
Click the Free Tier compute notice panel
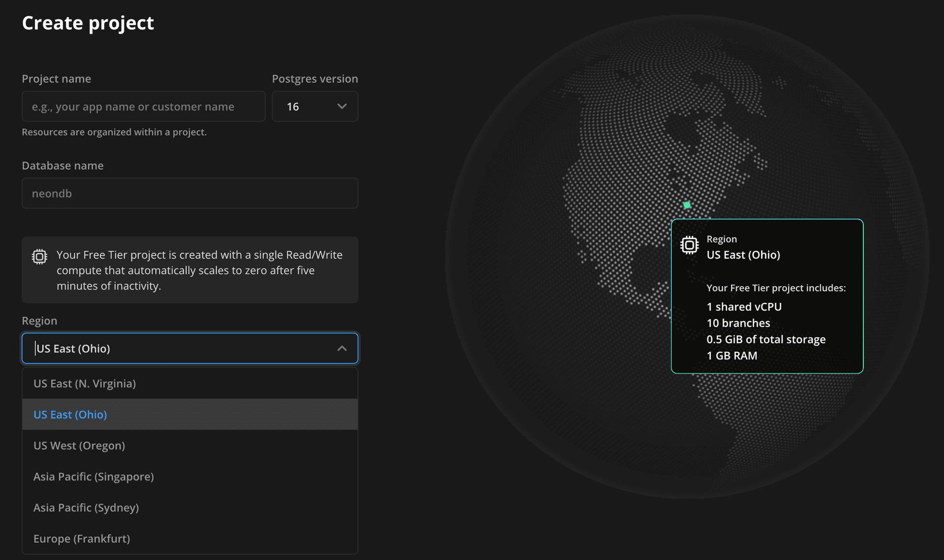click(x=190, y=270)
